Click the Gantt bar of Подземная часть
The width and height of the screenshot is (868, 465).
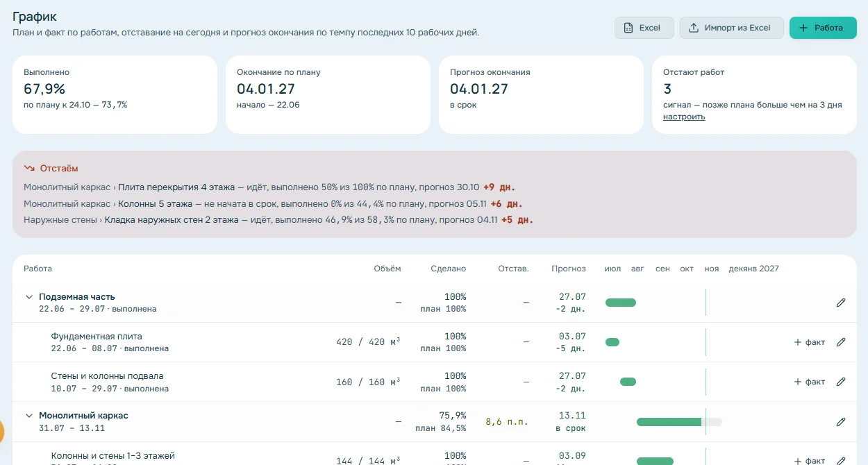tap(621, 303)
